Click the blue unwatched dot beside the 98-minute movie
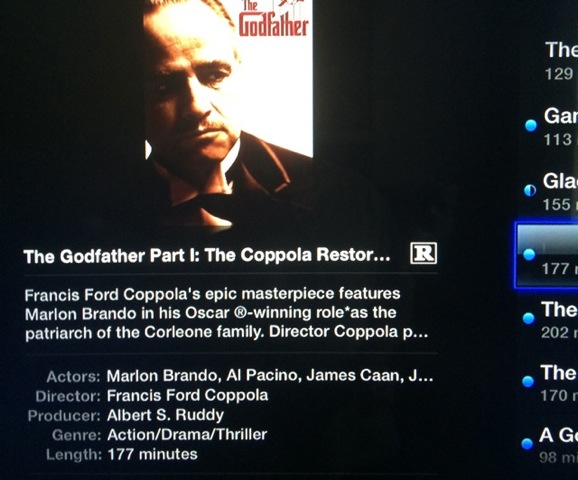 click(527, 444)
